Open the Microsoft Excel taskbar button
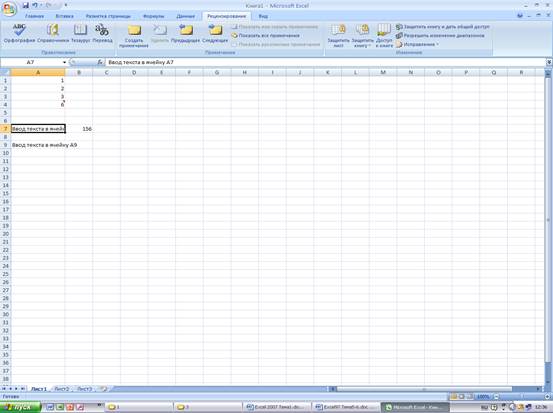Screen dimensions: 553x413 pyautogui.click(x=415, y=407)
